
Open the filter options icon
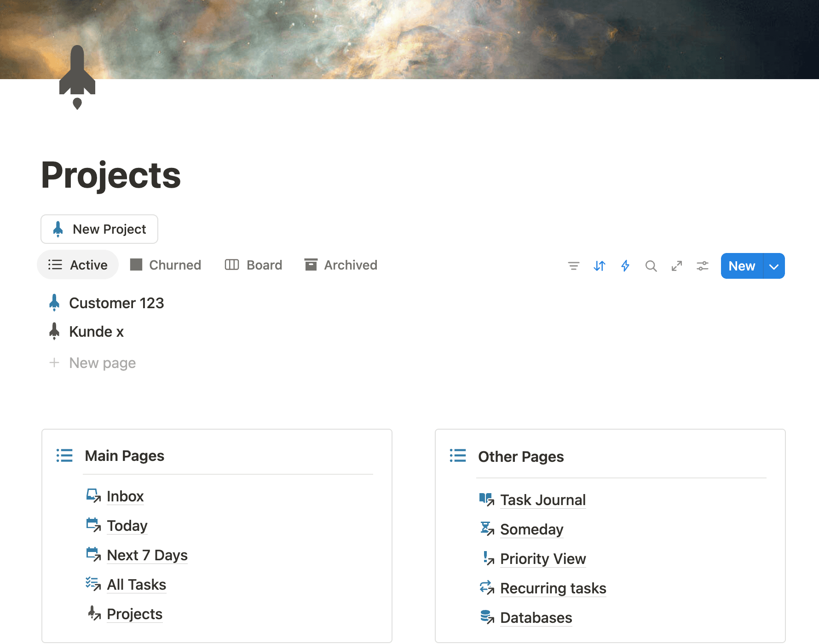(573, 265)
